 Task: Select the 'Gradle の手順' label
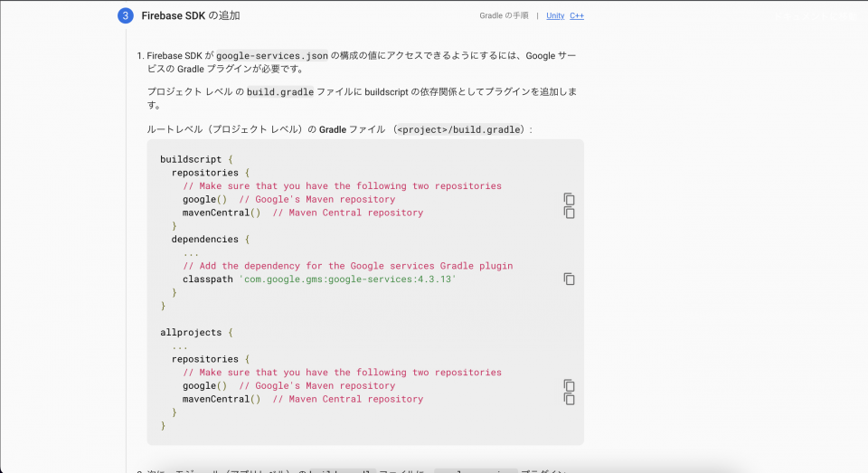(x=504, y=15)
